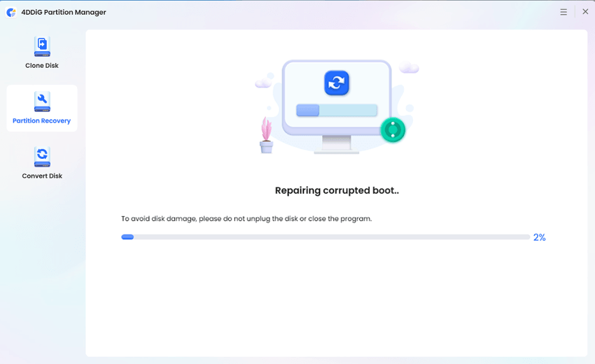
Task: Open the Clone Disk tool icon
Action: [42, 47]
